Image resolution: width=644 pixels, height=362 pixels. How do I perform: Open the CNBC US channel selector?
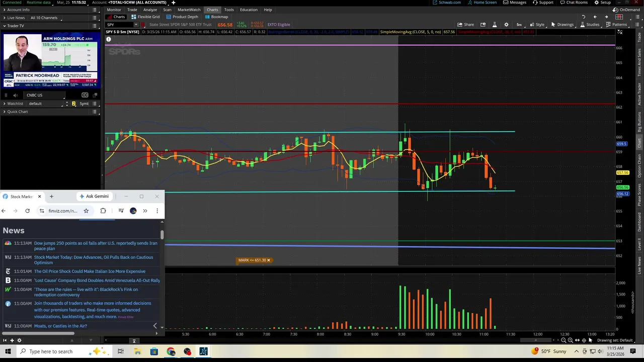44,95
